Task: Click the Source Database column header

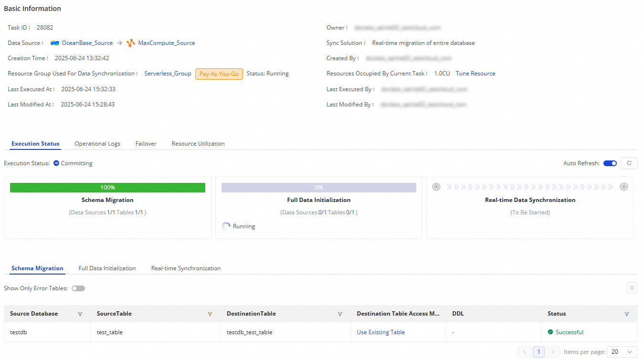Action: 34,314
